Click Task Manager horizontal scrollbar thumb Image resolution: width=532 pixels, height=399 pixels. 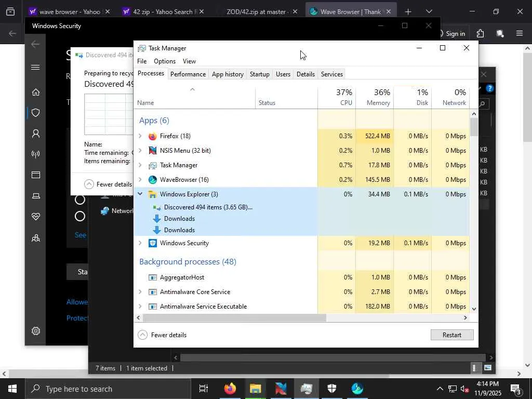point(234,318)
